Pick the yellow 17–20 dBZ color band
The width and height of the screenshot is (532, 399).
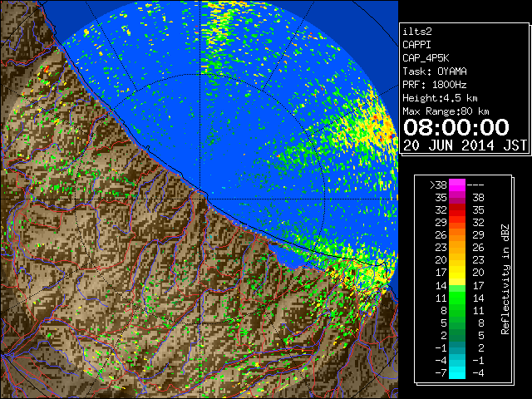(457, 272)
